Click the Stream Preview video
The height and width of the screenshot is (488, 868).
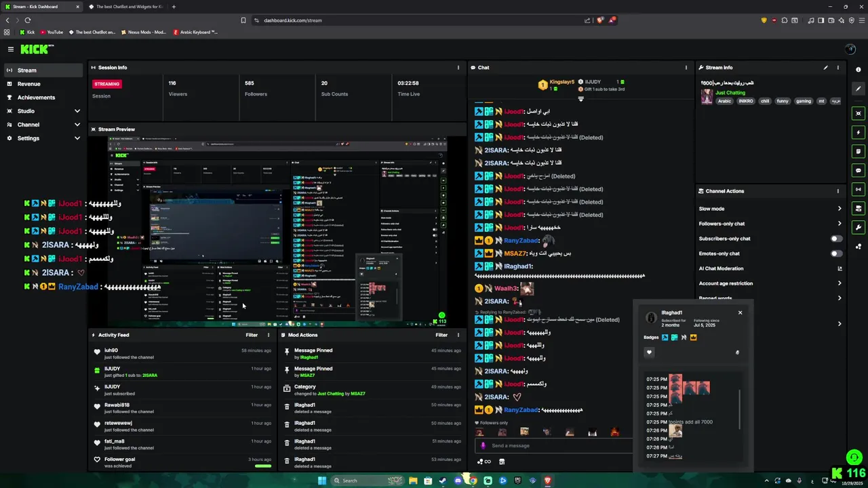pos(277,231)
